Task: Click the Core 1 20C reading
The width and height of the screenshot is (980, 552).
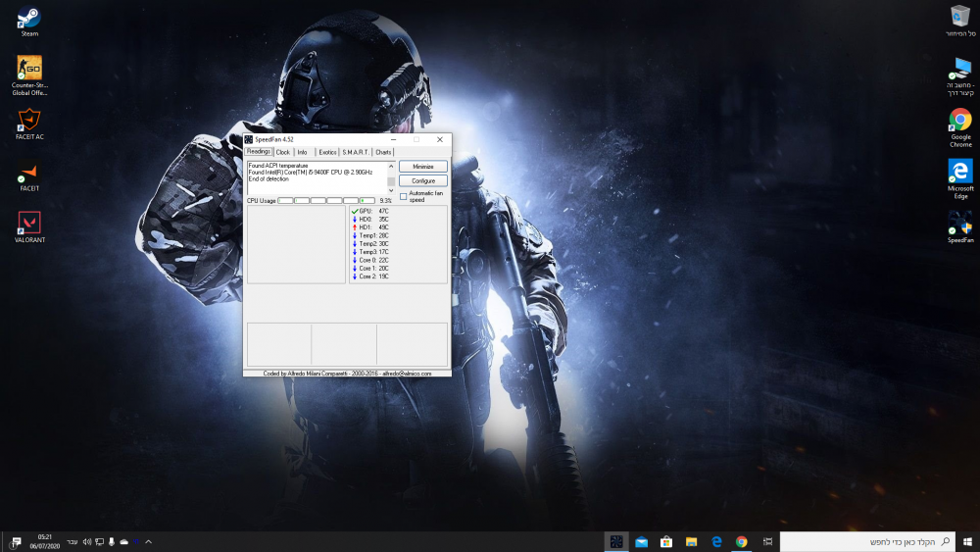Action: pyautogui.click(x=373, y=269)
